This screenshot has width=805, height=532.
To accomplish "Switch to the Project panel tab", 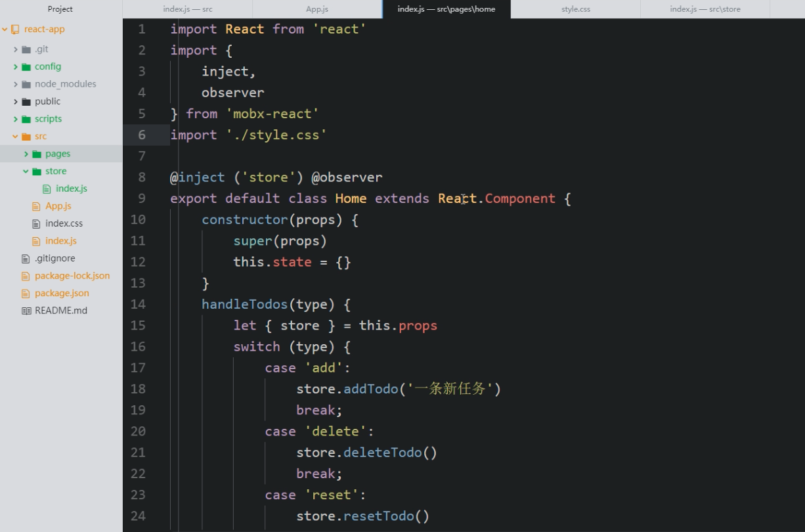I will coord(60,9).
